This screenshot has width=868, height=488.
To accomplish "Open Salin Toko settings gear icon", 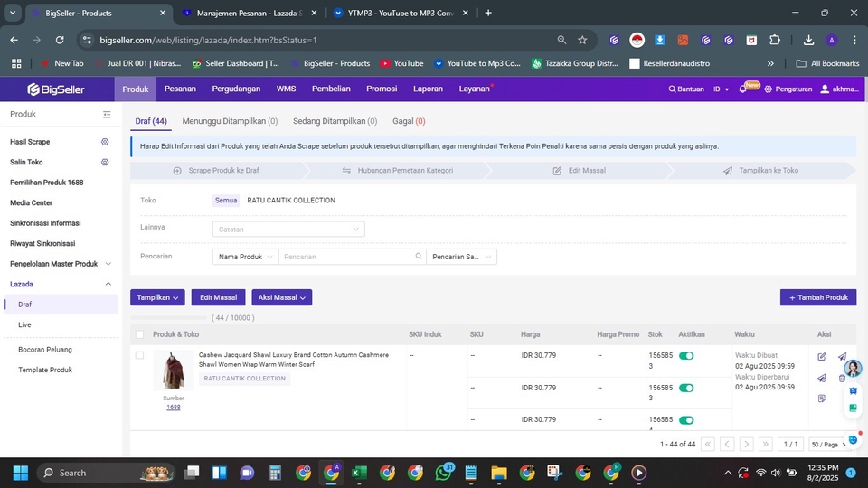I will point(105,162).
